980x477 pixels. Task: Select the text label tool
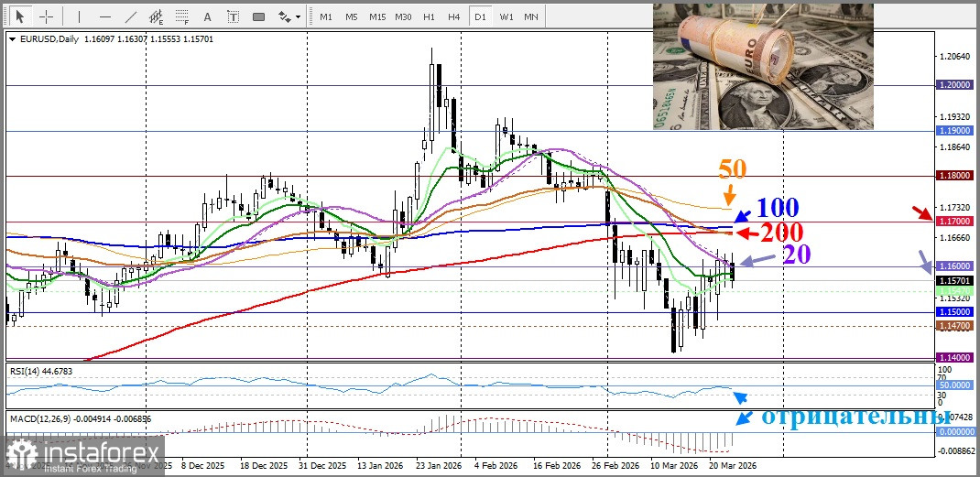[234, 16]
